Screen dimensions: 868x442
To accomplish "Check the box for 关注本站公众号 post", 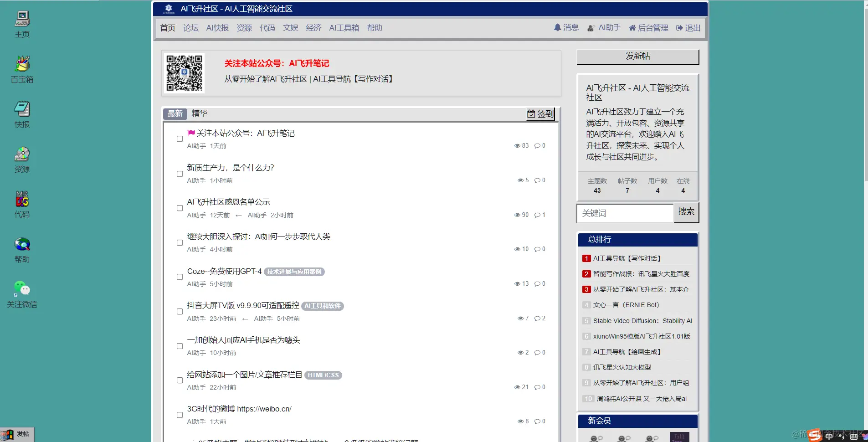I will [180, 139].
